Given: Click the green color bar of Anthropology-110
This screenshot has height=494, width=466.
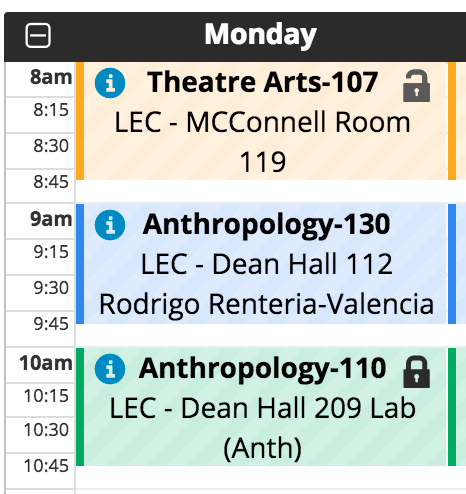Looking at the screenshot, I should (x=80, y=407).
